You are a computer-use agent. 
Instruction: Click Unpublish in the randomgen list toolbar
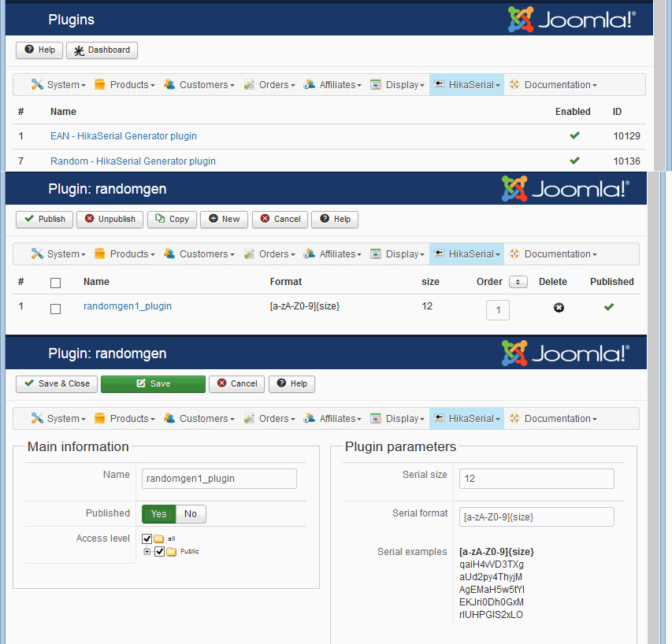click(x=110, y=219)
